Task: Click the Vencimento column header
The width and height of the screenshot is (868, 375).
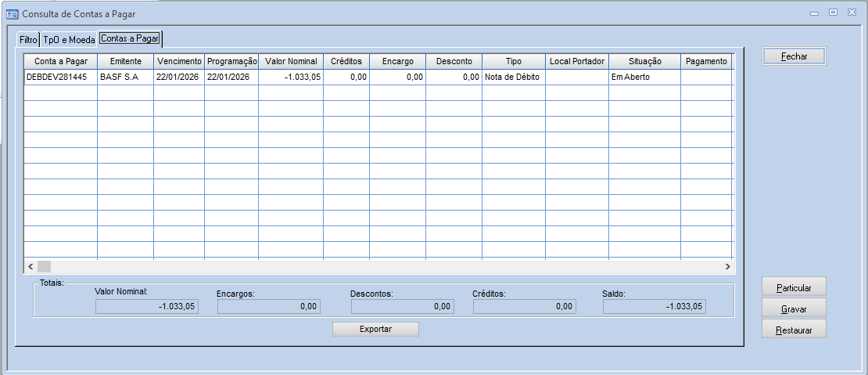Action: (179, 61)
